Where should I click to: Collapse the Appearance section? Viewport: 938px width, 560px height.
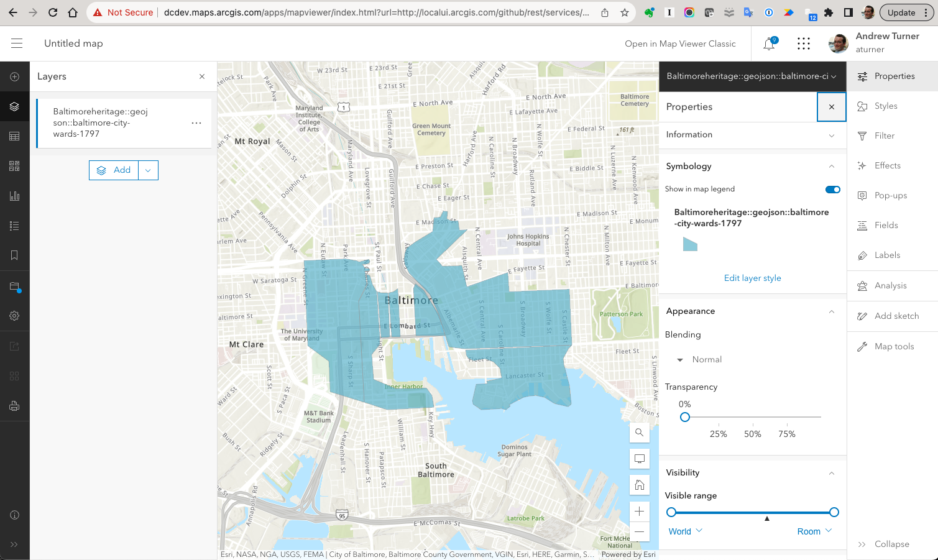tap(832, 311)
